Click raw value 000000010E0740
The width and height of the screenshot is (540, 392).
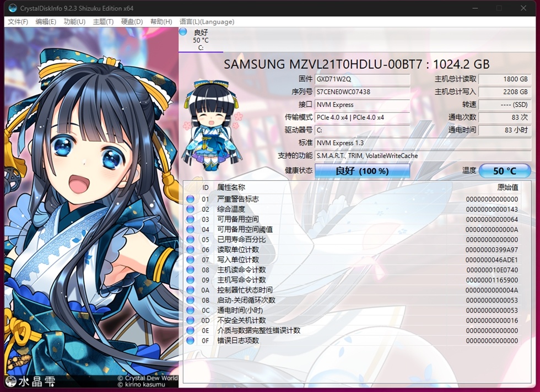(492, 270)
